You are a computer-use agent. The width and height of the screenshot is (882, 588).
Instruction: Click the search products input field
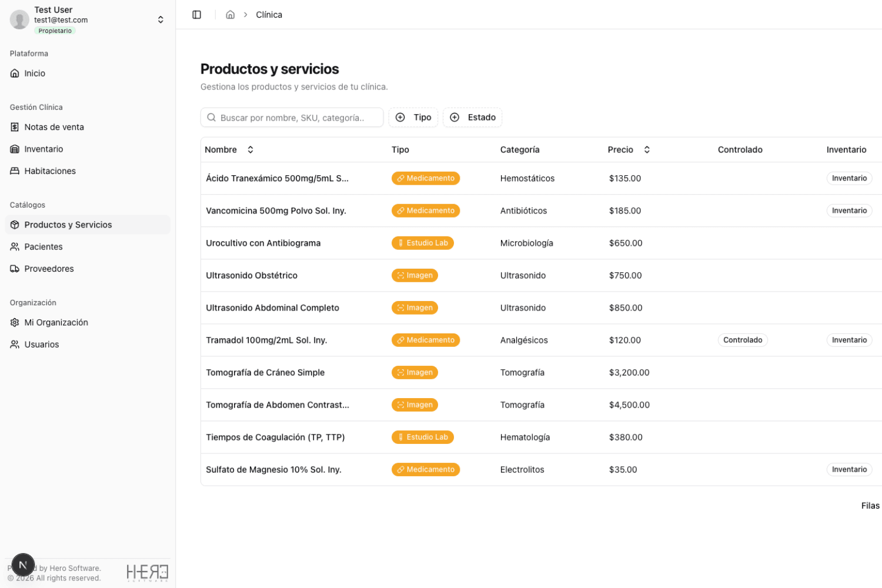(292, 117)
